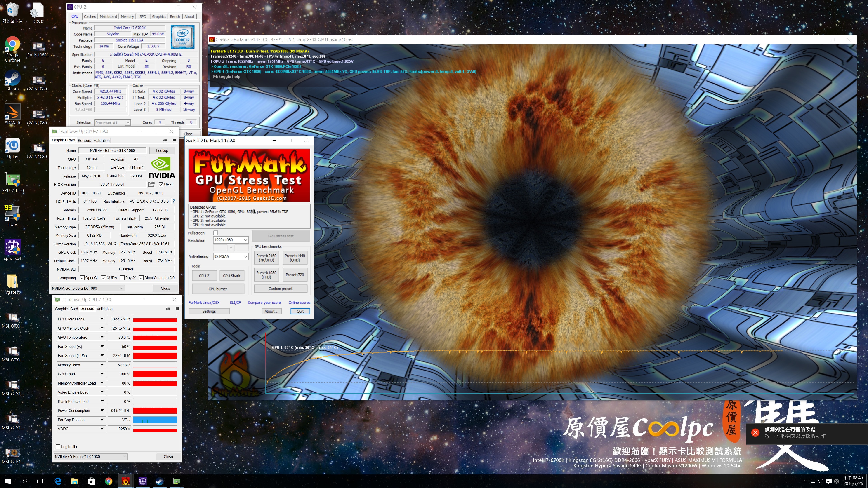Open the GPU selector dropdown in Graphics Card window
Viewport: 868px width, 488px height.
pyautogui.click(x=88, y=288)
